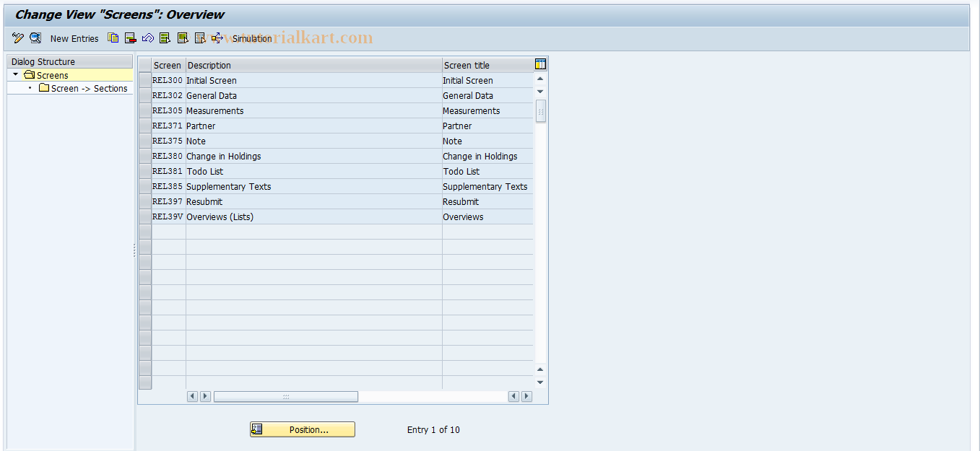
Task: Select the row marker for REL302
Action: click(145, 95)
